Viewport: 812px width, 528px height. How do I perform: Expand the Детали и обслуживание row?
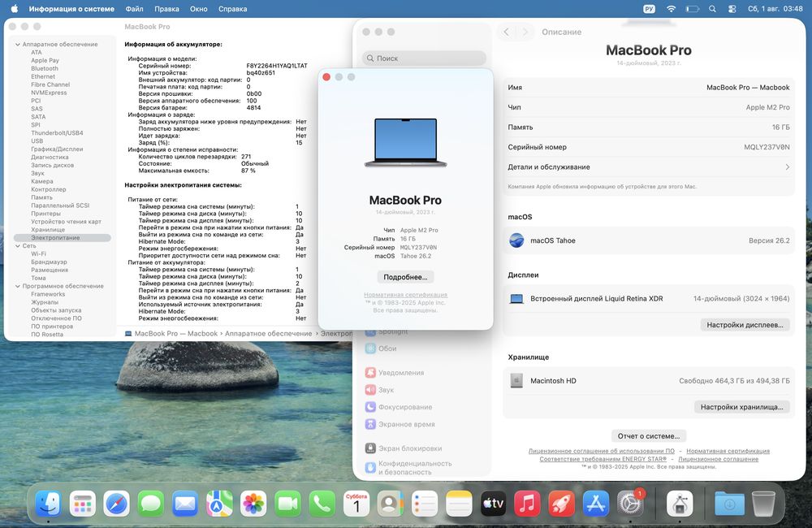[648, 167]
